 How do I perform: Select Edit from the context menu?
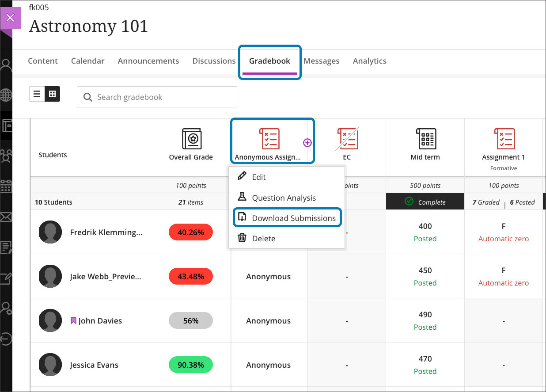[259, 177]
